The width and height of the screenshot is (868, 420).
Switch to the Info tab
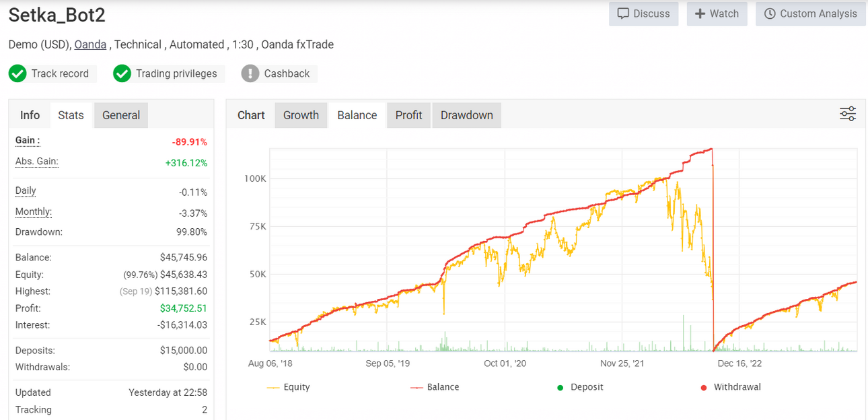point(30,115)
